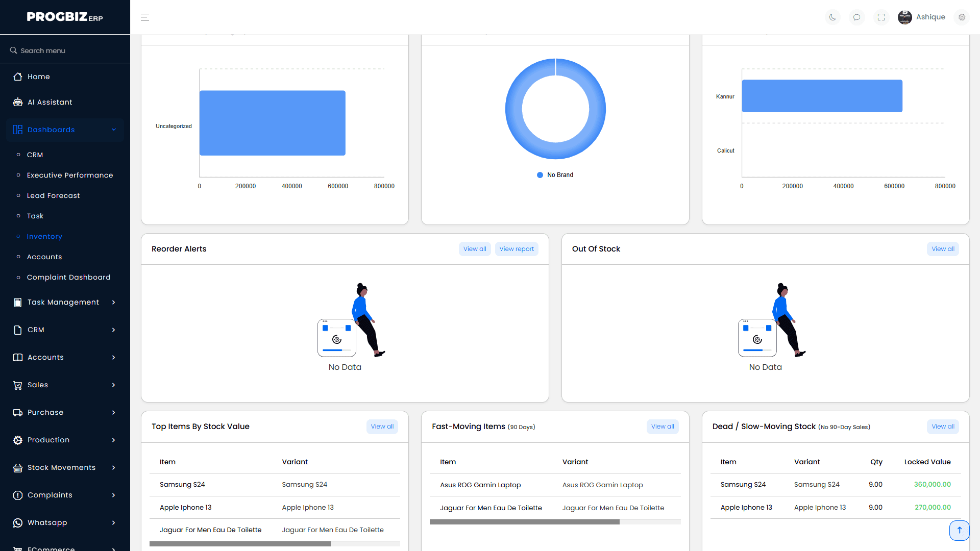
Task: Open the Task dashboard item
Action: (x=35, y=216)
